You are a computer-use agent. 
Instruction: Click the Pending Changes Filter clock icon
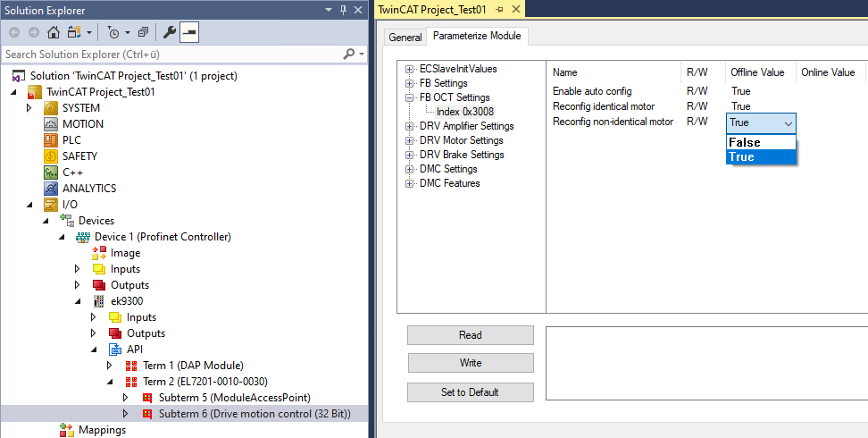point(113,33)
